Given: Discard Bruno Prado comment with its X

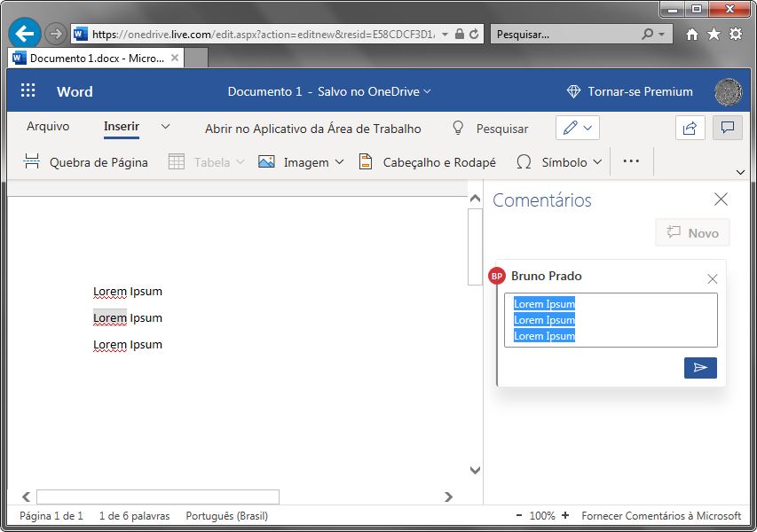Looking at the screenshot, I should pos(712,278).
